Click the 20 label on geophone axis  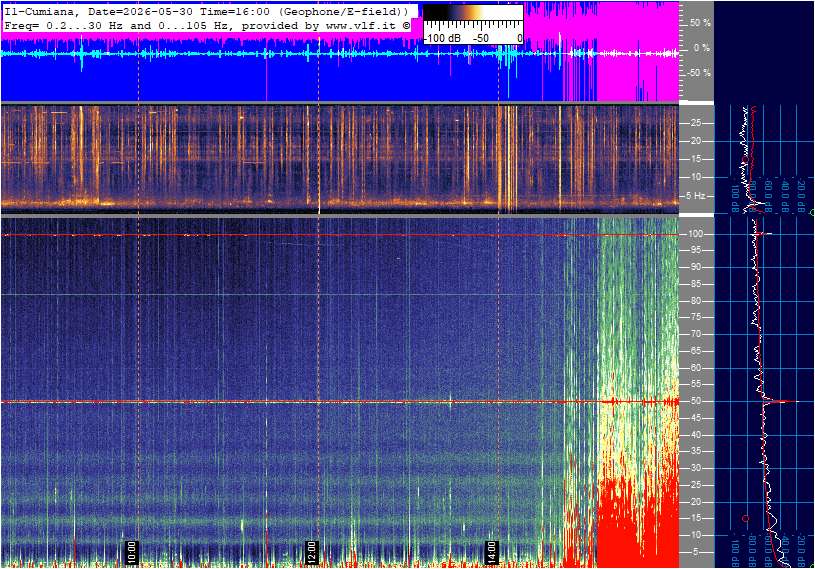pyautogui.click(x=695, y=141)
